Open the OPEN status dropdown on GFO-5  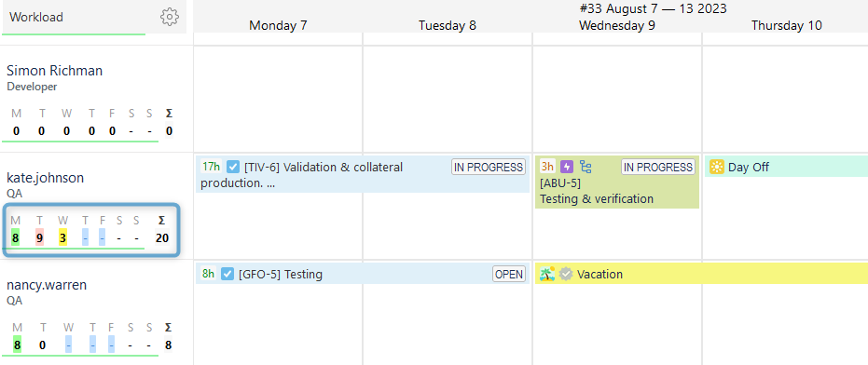(509, 274)
